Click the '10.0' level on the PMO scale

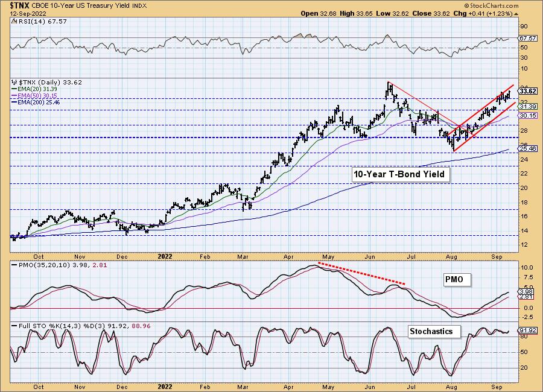click(x=526, y=268)
